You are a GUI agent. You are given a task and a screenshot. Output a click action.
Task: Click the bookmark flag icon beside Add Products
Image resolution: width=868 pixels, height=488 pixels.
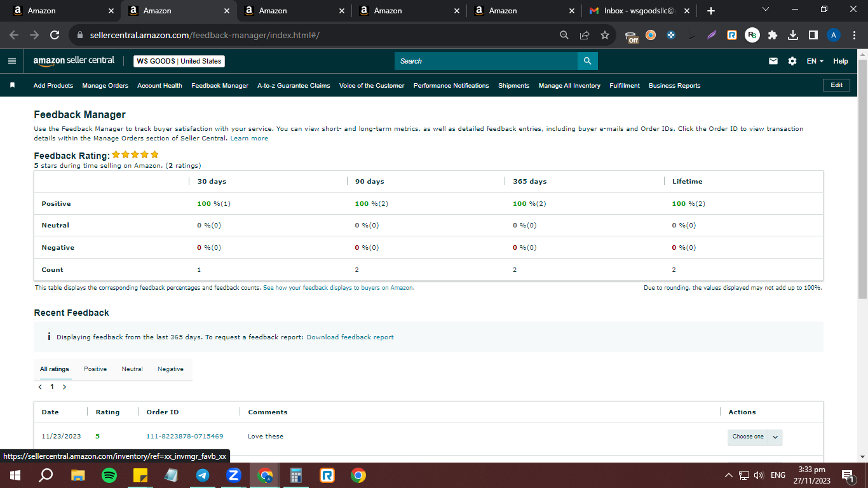(x=12, y=85)
